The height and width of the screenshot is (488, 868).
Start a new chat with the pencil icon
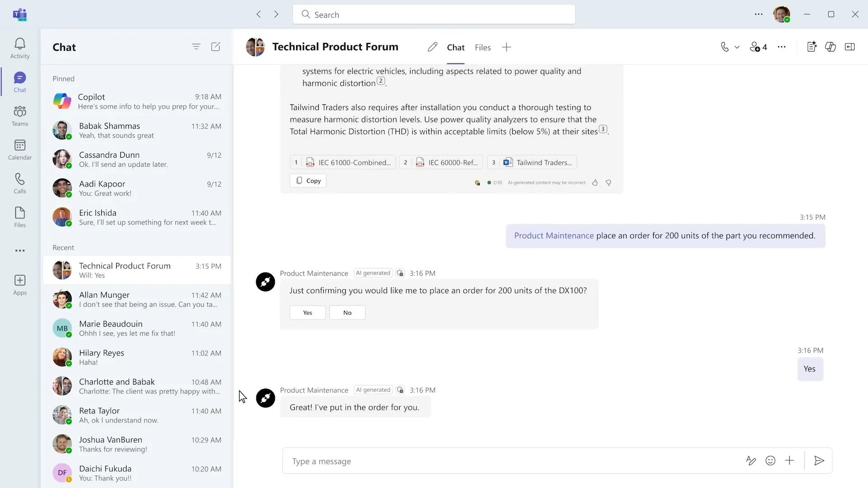pos(216,47)
